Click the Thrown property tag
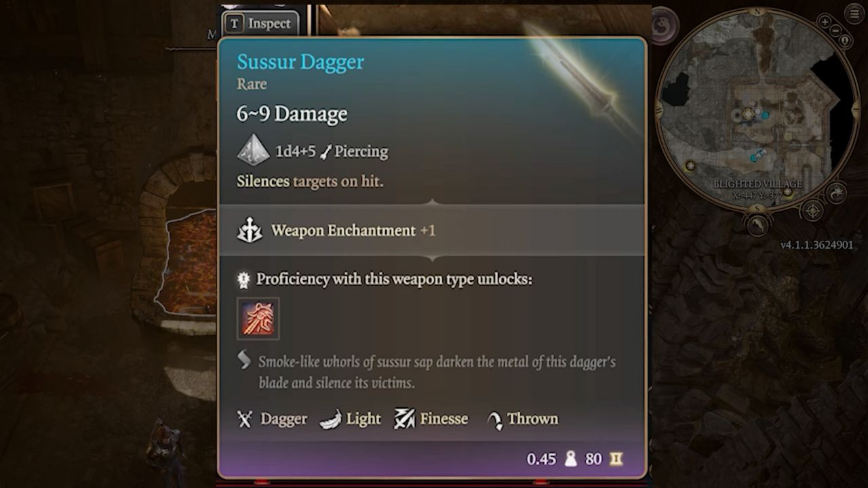The image size is (868, 488). pos(523,419)
